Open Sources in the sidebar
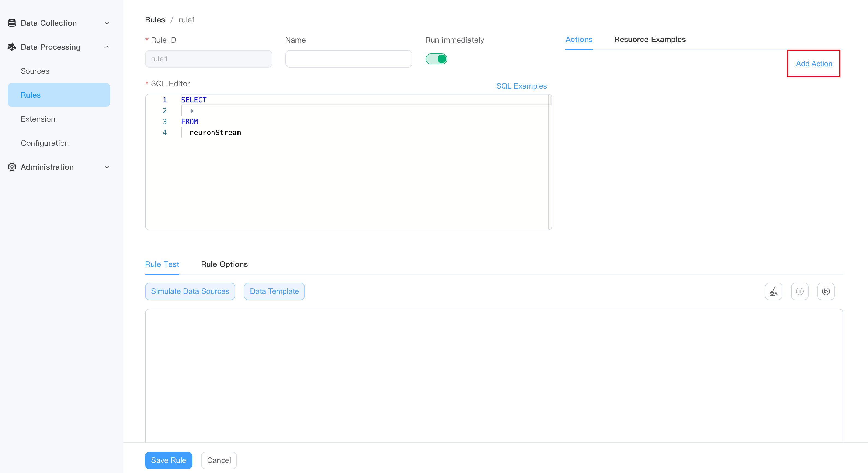This screenshot has height=473, width=868. 35,71
